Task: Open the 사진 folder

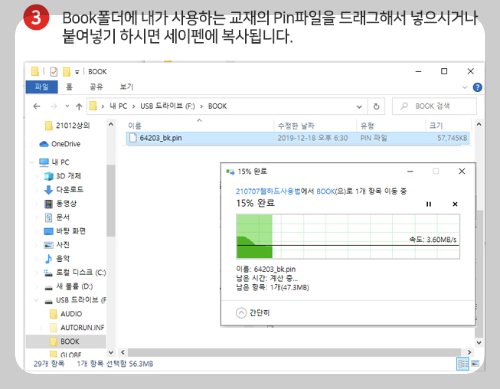Action: (57, 245)
